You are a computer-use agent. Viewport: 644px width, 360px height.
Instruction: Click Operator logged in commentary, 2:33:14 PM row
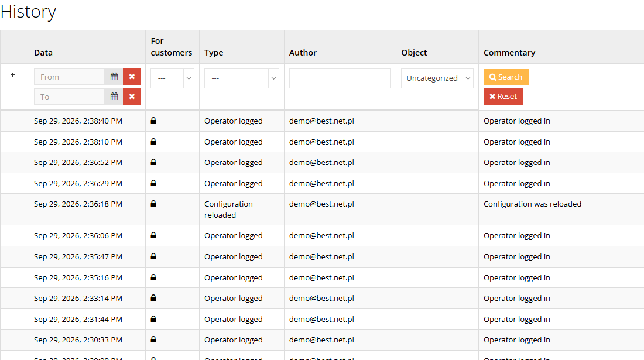coord(517,299)
